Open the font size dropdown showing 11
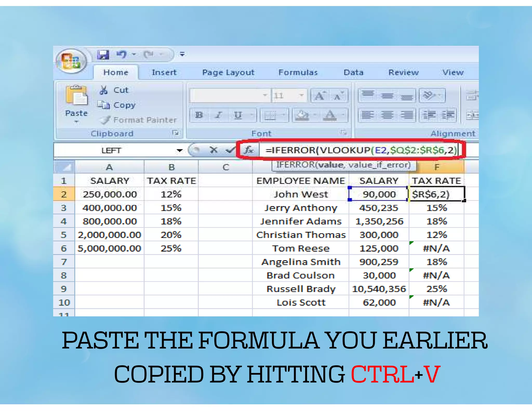Image resolution: width=532 pixels, height=411 pixels. tap(301, 95)
